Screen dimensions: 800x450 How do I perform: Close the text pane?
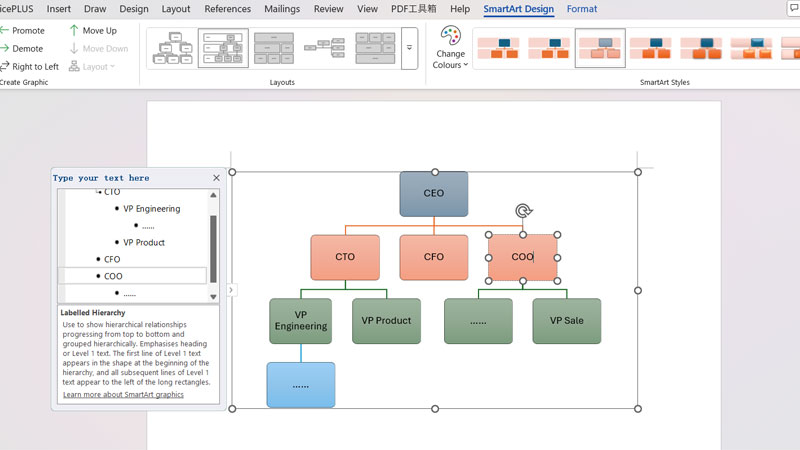pyautogui.click(x=216, y=178)
